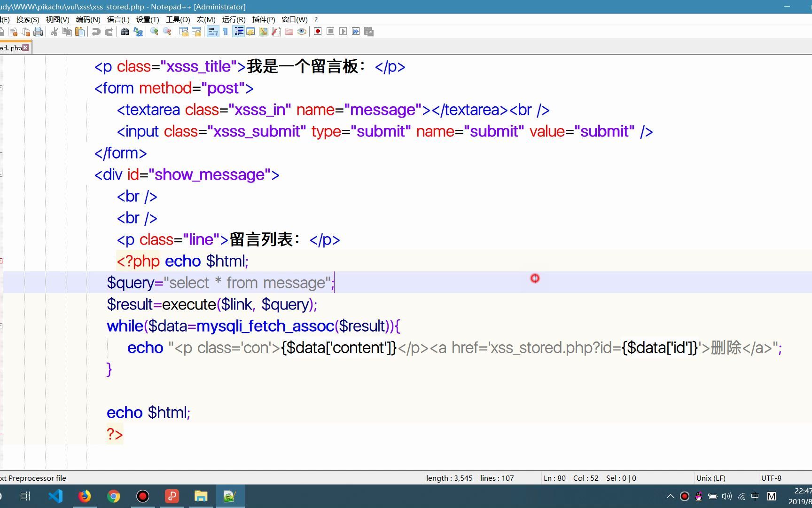The height and width of the screenshot is (508, 812).
Task: Show hidden system tray icons chevron
Action: pyautogui.click(x=671, y=496)
